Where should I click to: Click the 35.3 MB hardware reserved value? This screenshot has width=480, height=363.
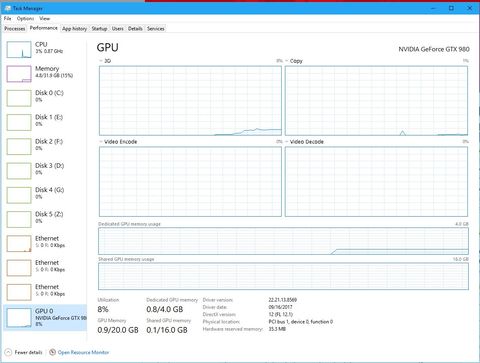click(277, 329)
